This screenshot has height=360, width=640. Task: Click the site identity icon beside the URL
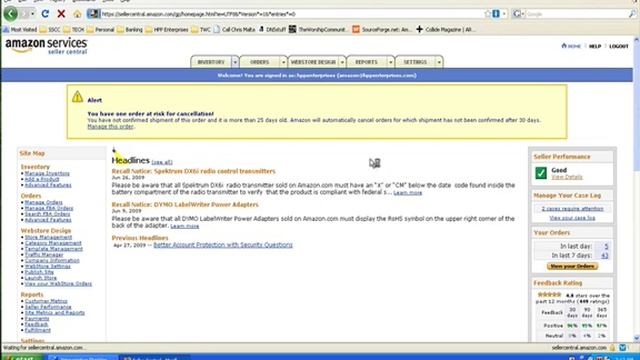(x=93, y=14)
